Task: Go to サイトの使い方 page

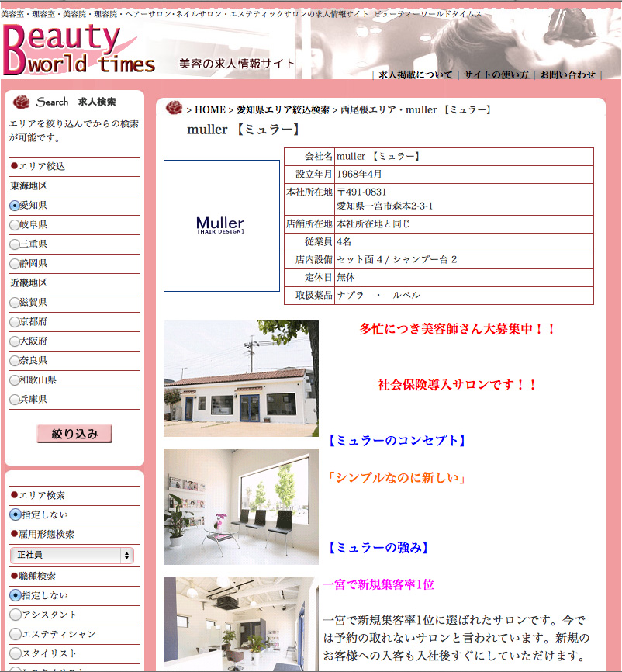Action: click(x=496, y=75)
